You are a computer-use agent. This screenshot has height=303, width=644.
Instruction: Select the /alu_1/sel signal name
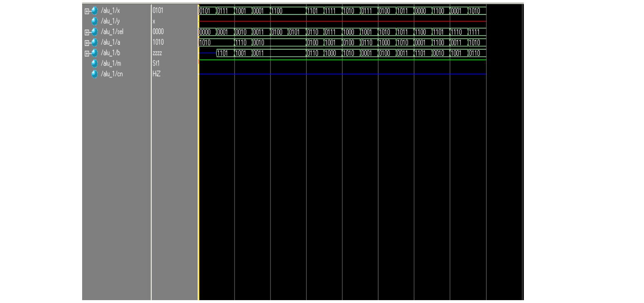coord(112,32)
